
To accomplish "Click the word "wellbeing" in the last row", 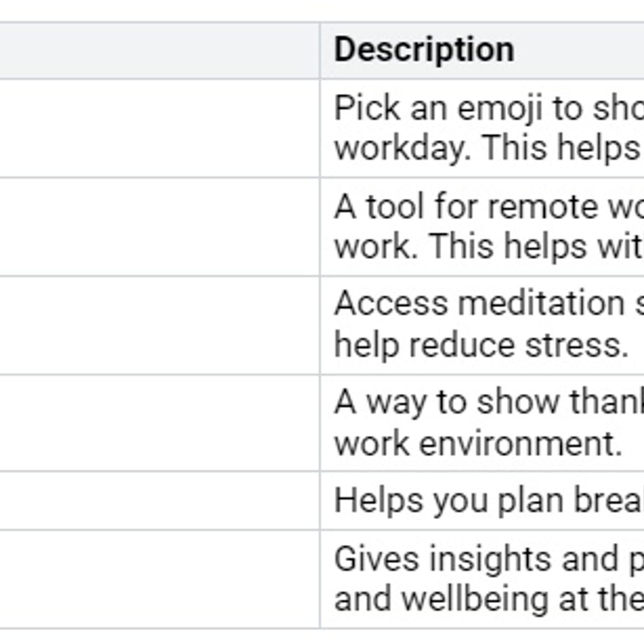I will [475, 599].
